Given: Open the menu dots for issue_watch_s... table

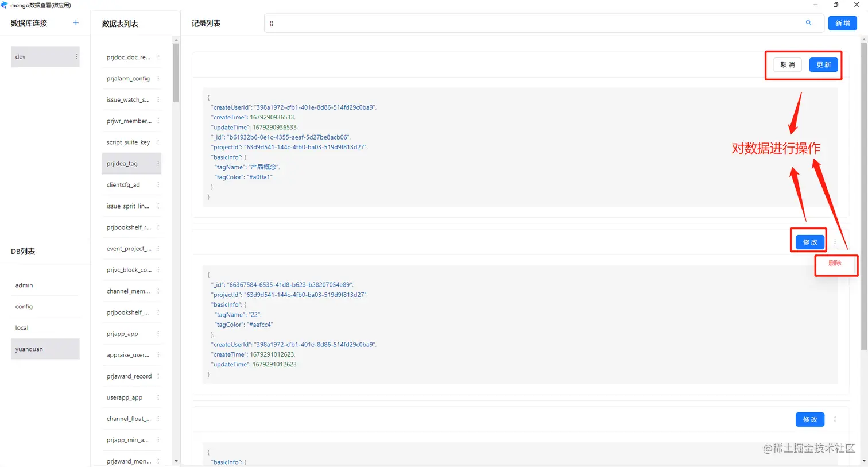Looking at the screenshot, I should coord(158,100).
